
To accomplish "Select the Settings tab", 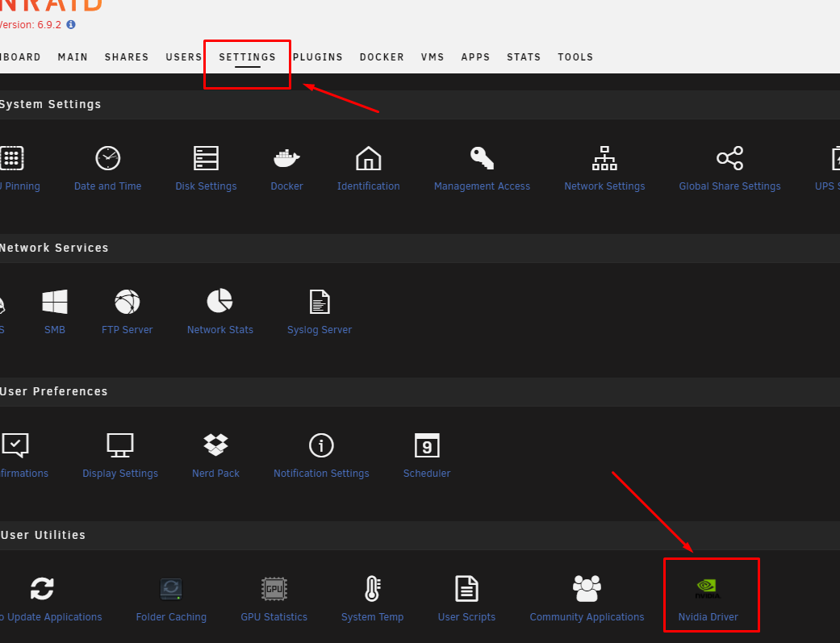I will coord(248,56).
